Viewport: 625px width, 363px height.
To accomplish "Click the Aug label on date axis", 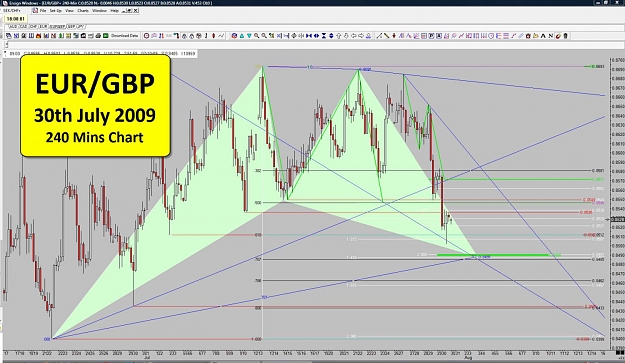I will point(468,357).
